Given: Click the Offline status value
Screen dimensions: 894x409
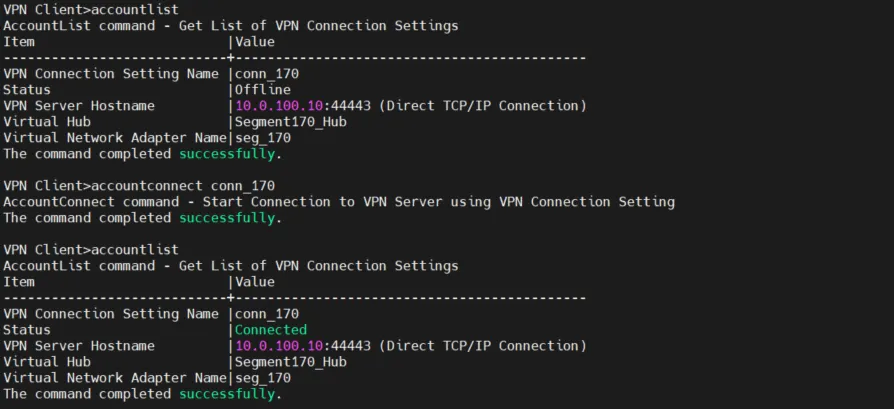Looking at the screenshot, I should (262, 90).
